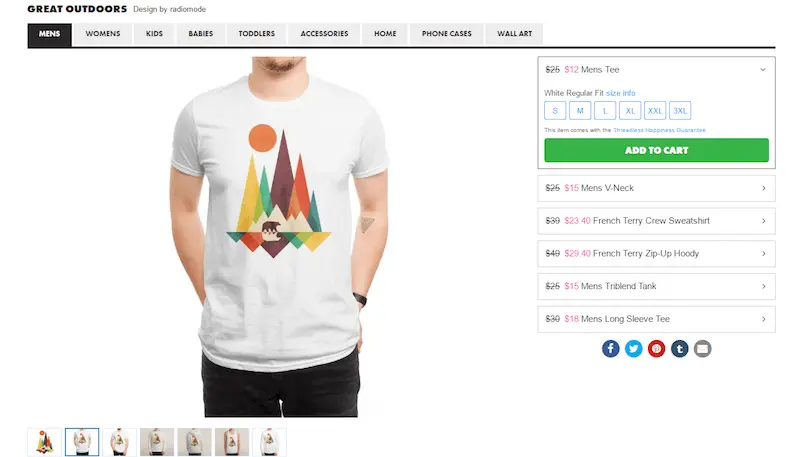Share via the Twitter bird icon
The height and width of the screenshot is (457, 800).
point(633,349)
